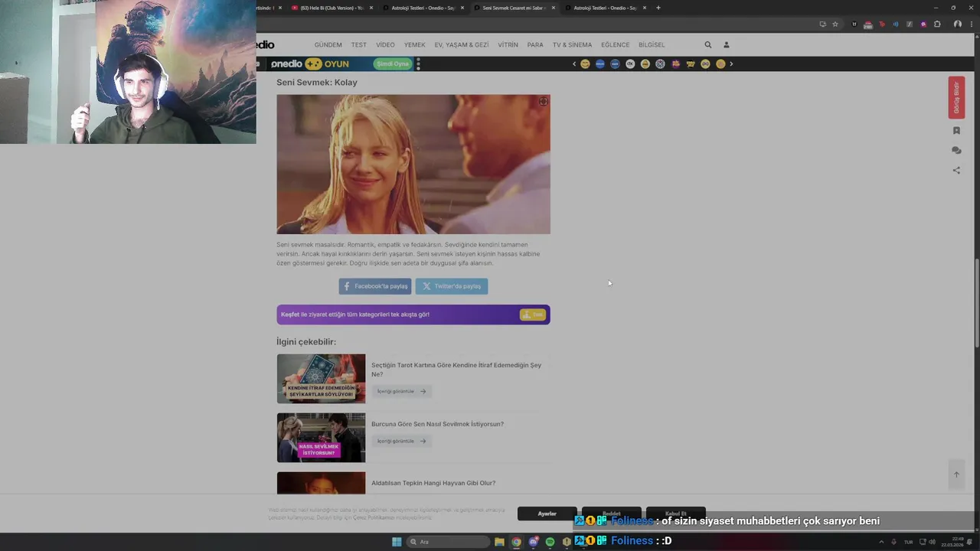This screenshot has height=551, width=980.
Task: Open the TV & SİNEMA menu item
Action: (x=572, y=45)
